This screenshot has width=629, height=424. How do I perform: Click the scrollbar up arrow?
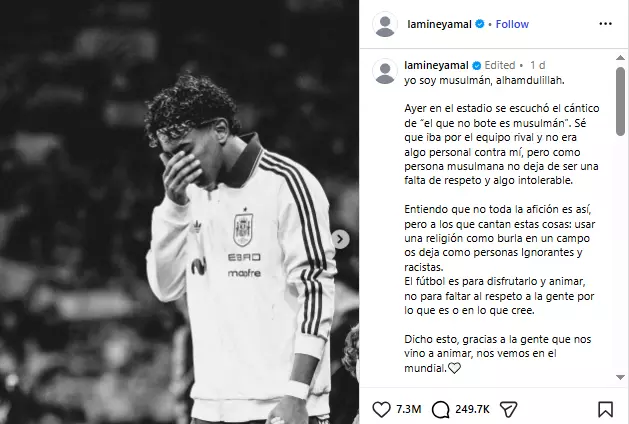coord(621,58)
